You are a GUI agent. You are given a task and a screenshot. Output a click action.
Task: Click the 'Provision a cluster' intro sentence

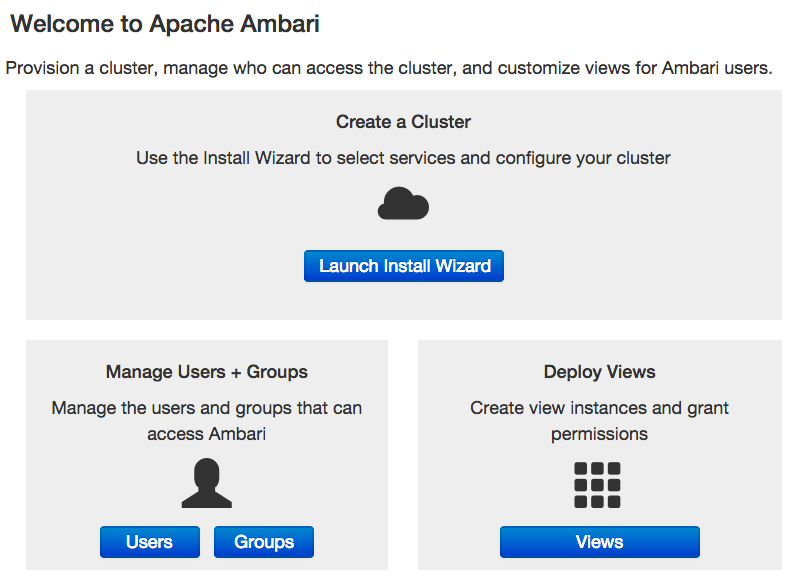point(389,69)
